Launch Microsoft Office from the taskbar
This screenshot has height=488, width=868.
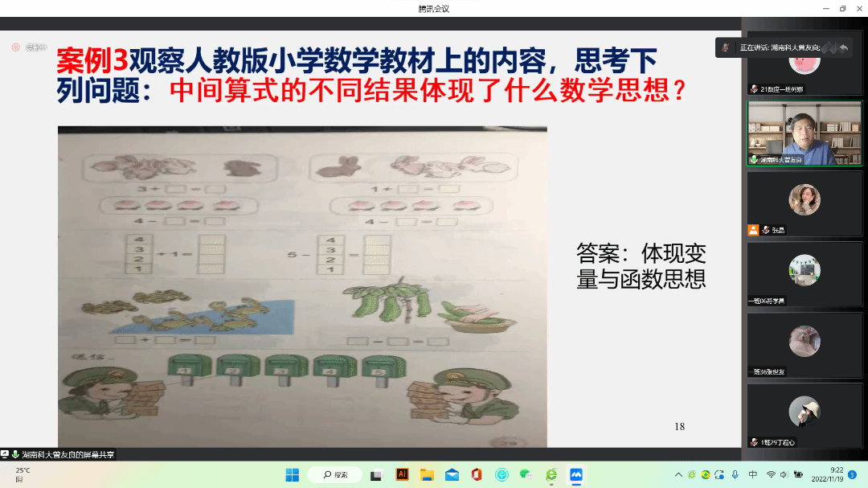[477, 474]
